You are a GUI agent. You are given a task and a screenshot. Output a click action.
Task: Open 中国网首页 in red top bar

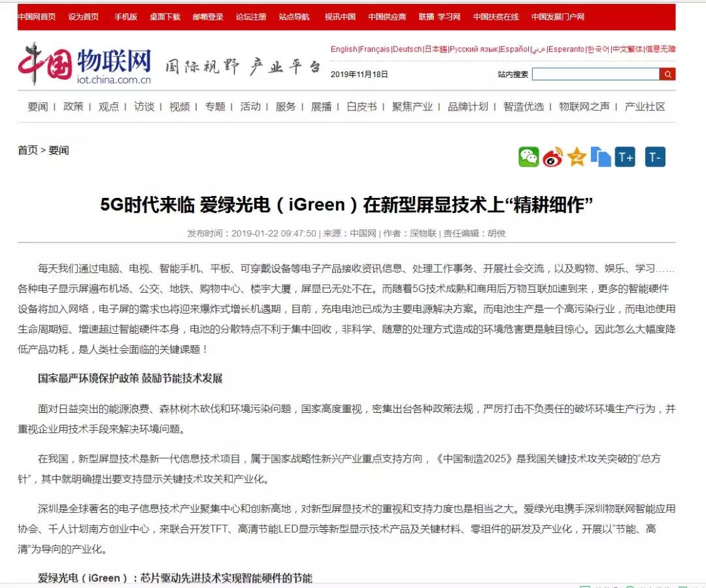tap(37, 16)
